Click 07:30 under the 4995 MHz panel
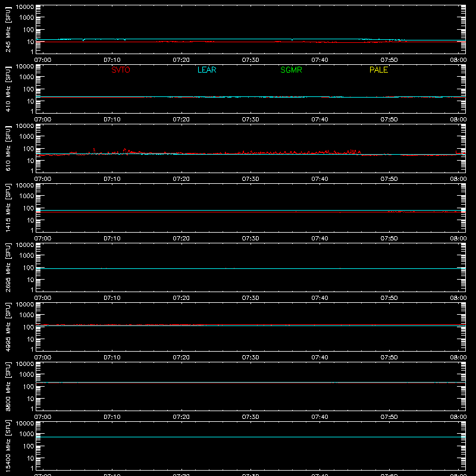The width and height of the screenshot is (476, 476). pyautogui.click(x=250, y=358)
